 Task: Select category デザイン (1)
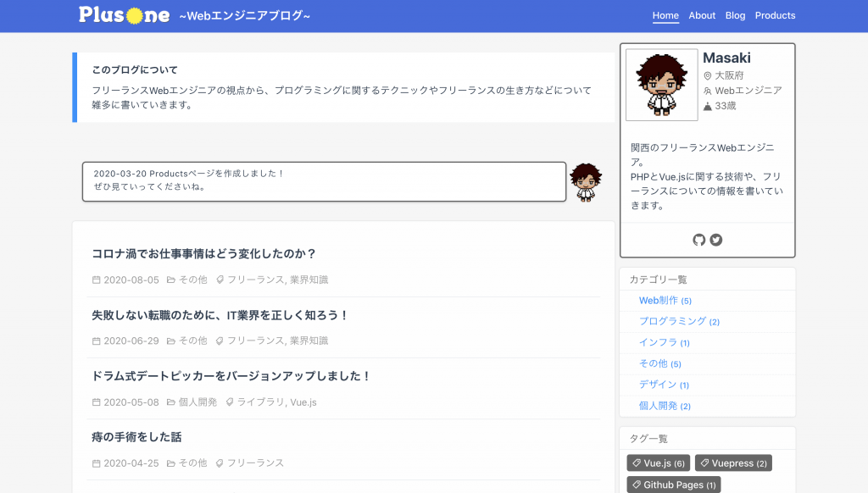click(664, 385)
